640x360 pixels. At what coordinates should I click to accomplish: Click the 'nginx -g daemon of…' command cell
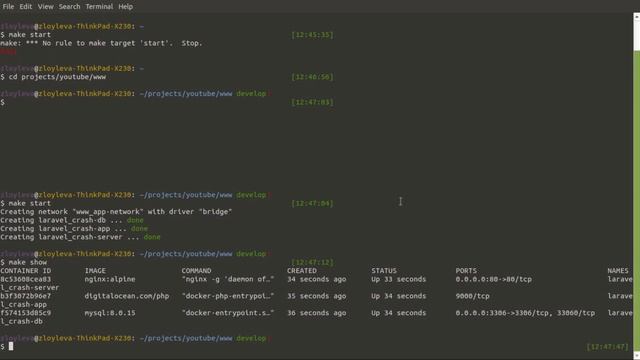pyautogui.click(x=228, y=279)
